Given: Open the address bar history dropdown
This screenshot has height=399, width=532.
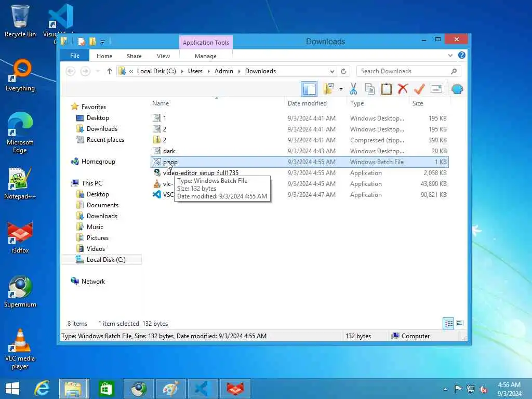Looking at the screenshot, I should [332, 71].
